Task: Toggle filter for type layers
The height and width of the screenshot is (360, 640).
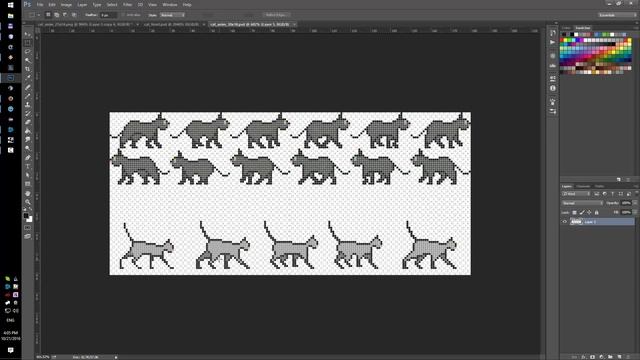Action: point(612,194)
